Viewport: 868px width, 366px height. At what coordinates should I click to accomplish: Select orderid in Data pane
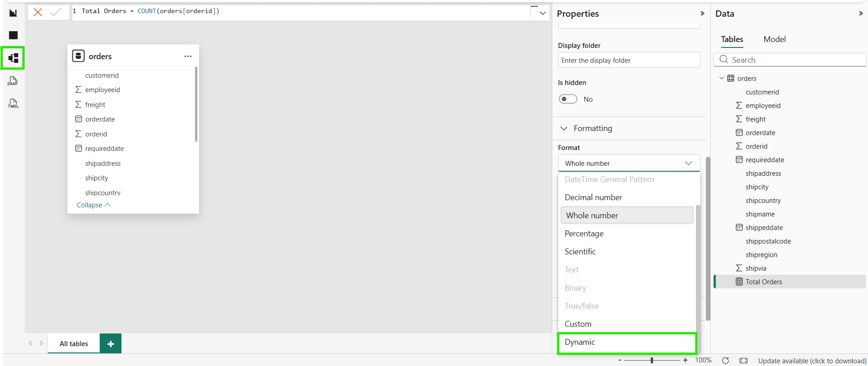(x=756, y=146)
